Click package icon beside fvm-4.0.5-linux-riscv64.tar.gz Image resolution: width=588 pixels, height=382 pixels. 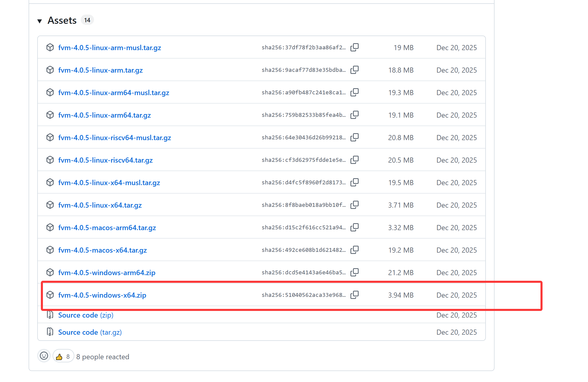click(x=50, y=160)
